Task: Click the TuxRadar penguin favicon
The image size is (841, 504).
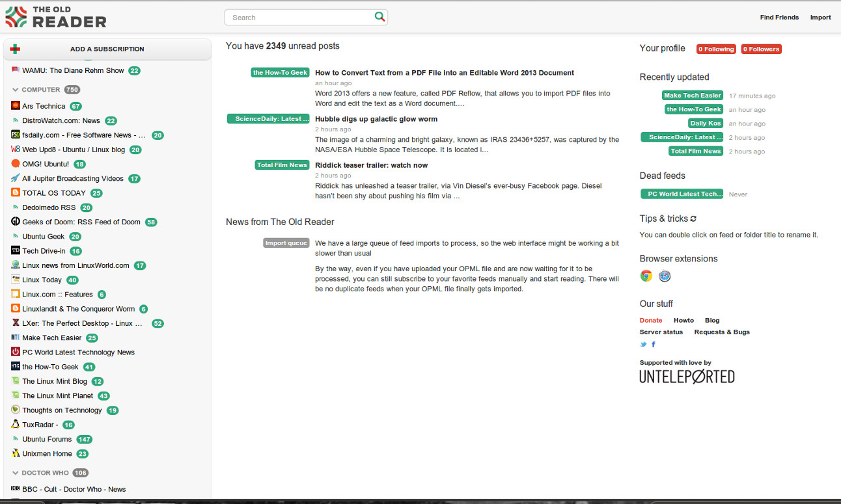Action: (x=16, y=424)
